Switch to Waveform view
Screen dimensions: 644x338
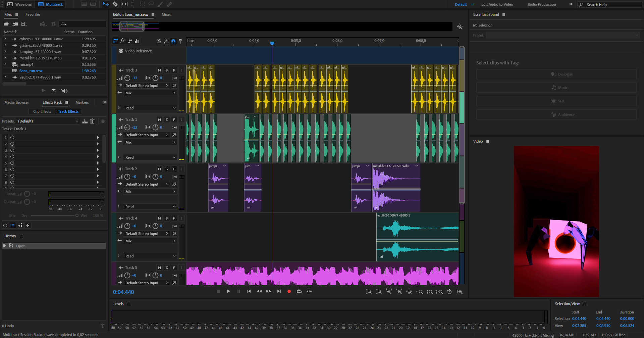click(20, 4)
